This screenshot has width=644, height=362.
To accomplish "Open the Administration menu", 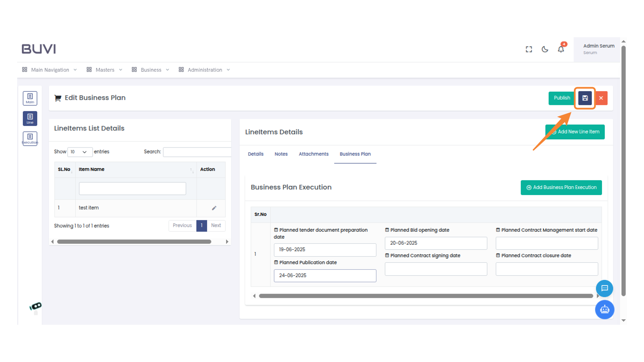I will click(x=204, y=70).
